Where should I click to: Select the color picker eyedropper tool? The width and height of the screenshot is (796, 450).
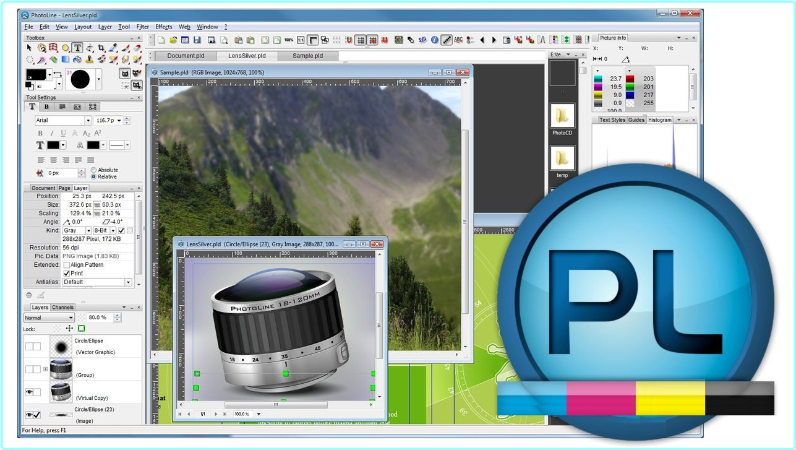[x=113, y=48]
